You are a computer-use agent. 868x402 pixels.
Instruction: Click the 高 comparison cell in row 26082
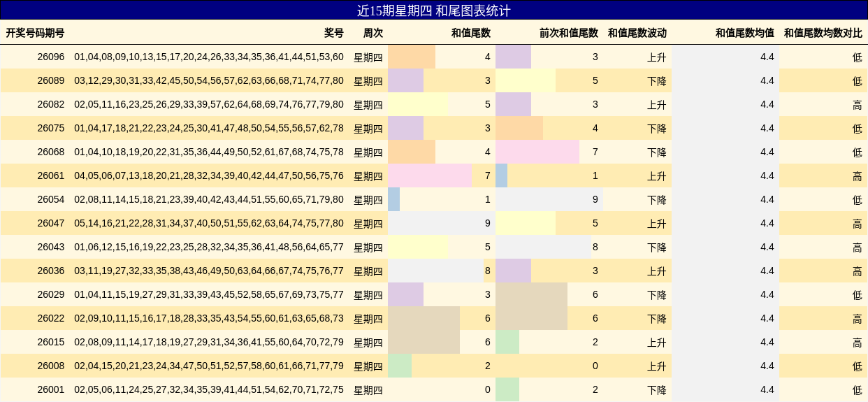858,104
